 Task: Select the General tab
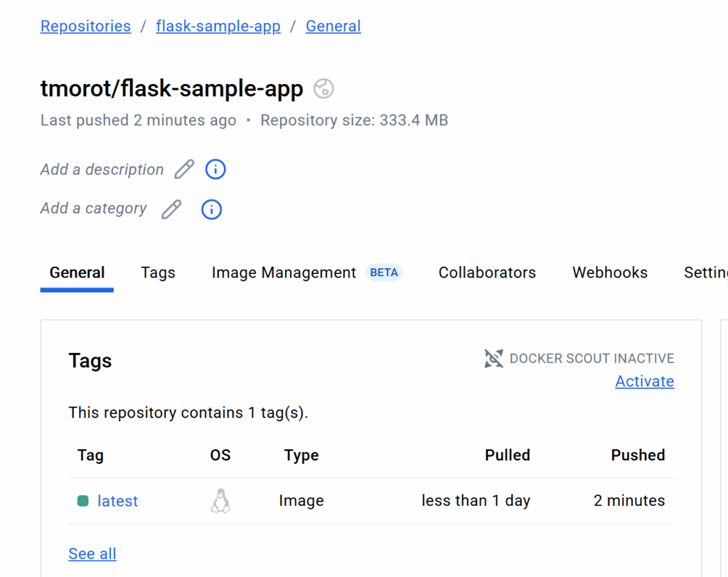click(x=77, y=272)
